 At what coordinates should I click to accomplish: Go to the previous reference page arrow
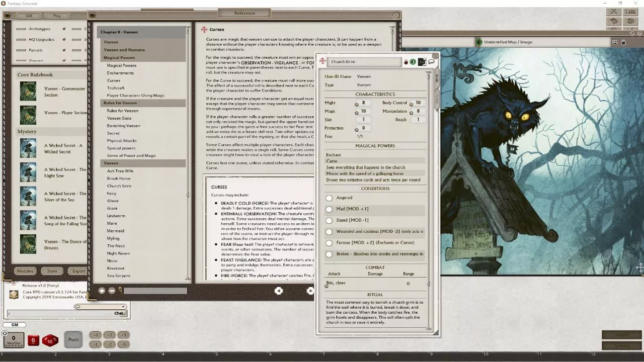pyautogui.click(x=278, y=290)
